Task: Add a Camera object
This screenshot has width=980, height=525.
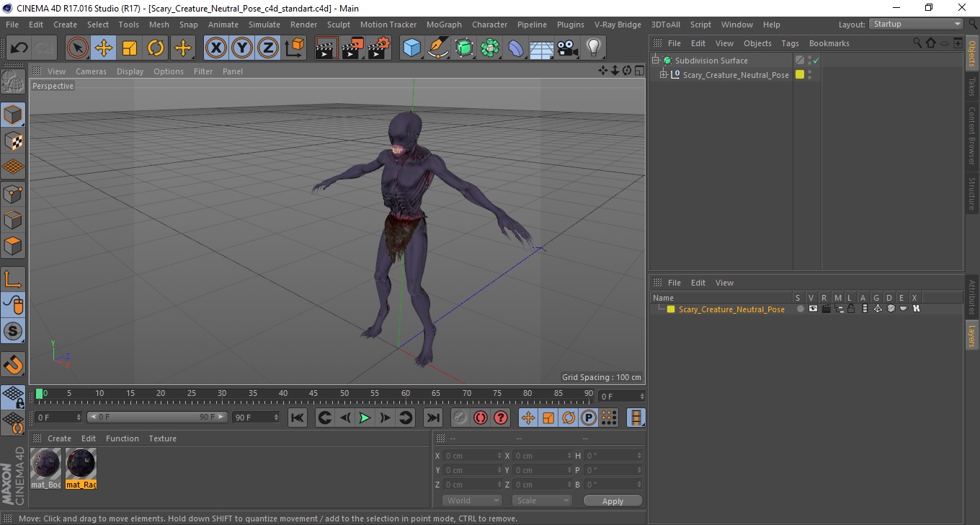Action: 568,48
